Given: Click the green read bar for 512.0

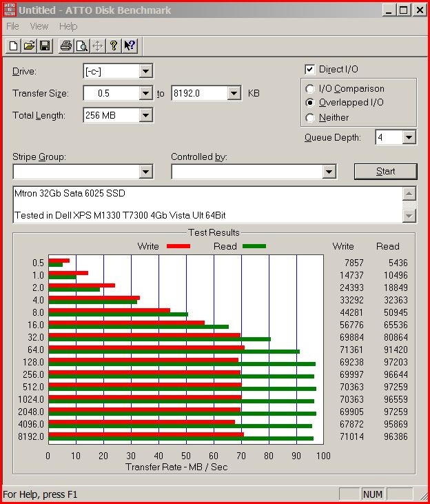Looking at the screenshot, I should coord(182,389).
